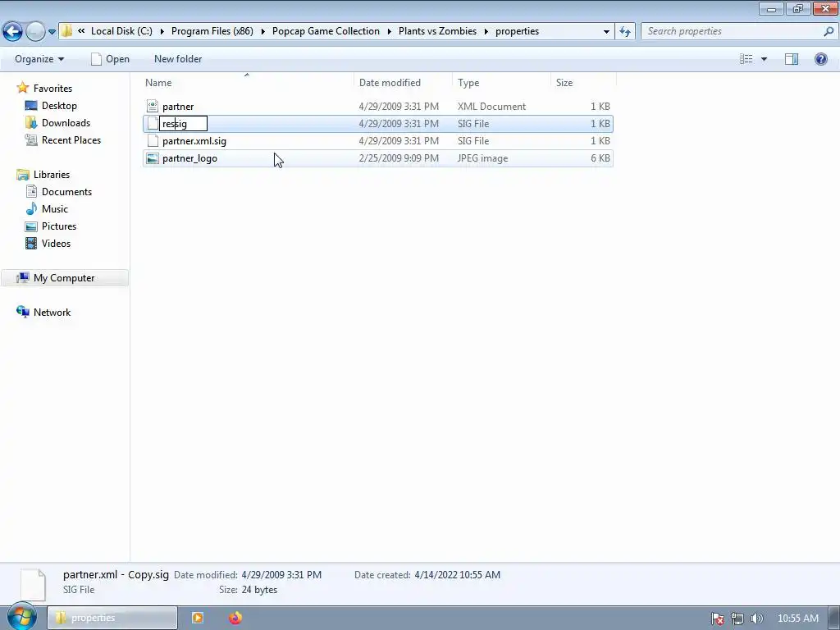Open the network tray icon
Screen dimensions: 840x630
(x=737, y=619)
